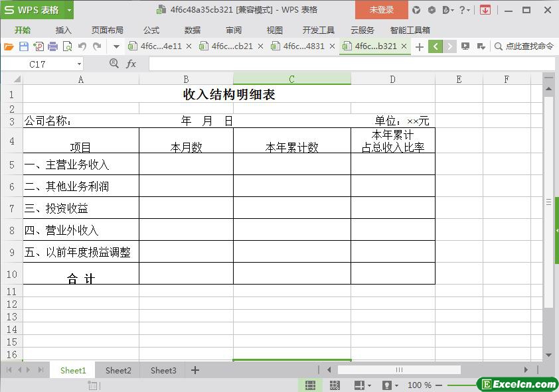Close the 4f6c...cb21 document tab
This screenshot has height=392, width=559.
point(261,46)
